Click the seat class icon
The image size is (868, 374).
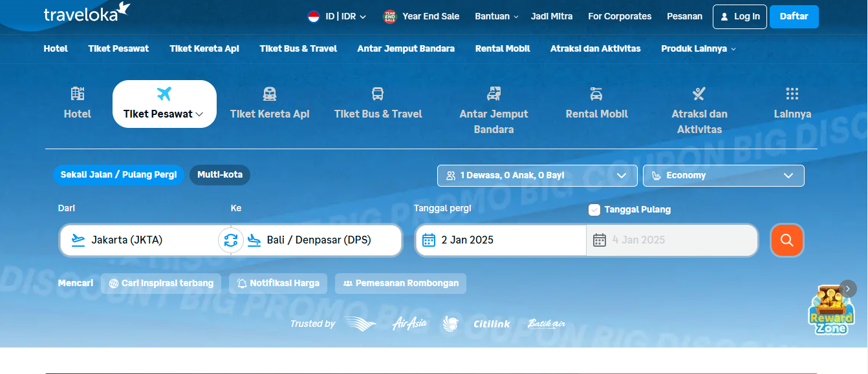pos(656,176)
